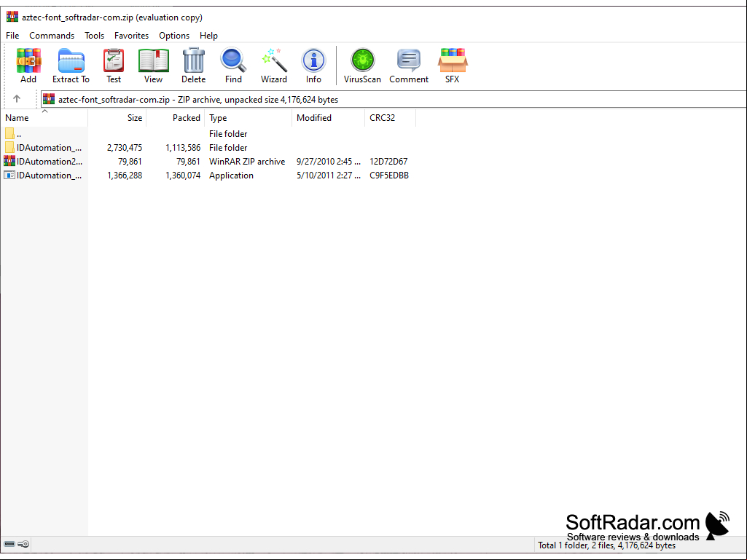Image resolution: width=747 pixels, height=560 pixels.
Task: Click the archive path address field
Action: coord(394,99)
